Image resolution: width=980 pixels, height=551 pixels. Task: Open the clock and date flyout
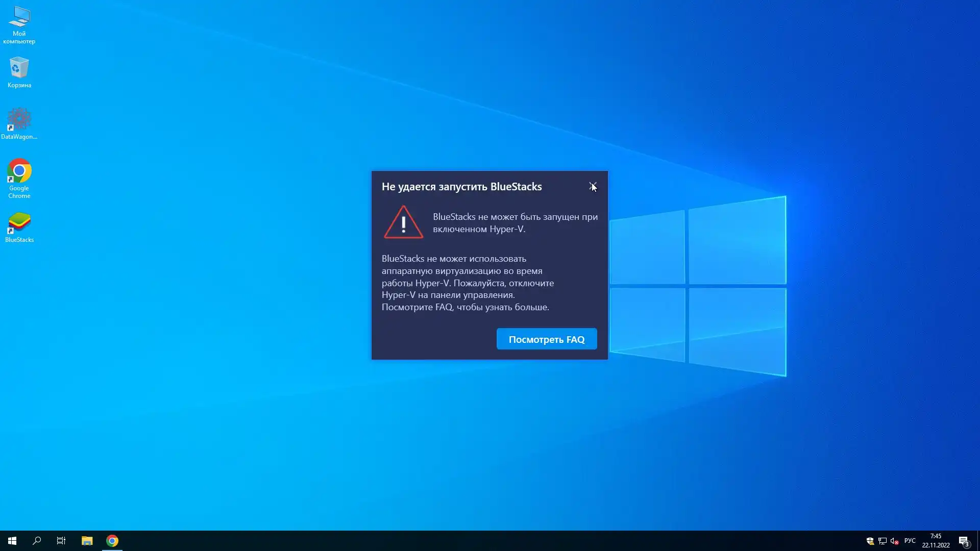pyautogui.click(x=936, y=541)
